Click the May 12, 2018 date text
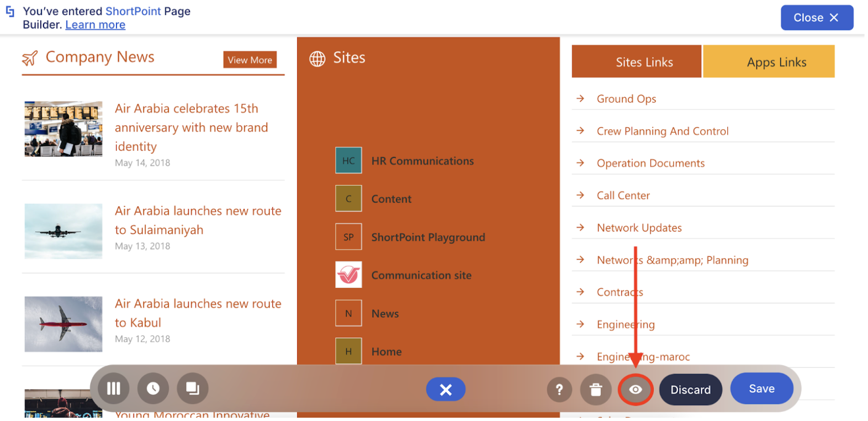Image resolution: width=868 pixels, height=421 pixels. 142,339
